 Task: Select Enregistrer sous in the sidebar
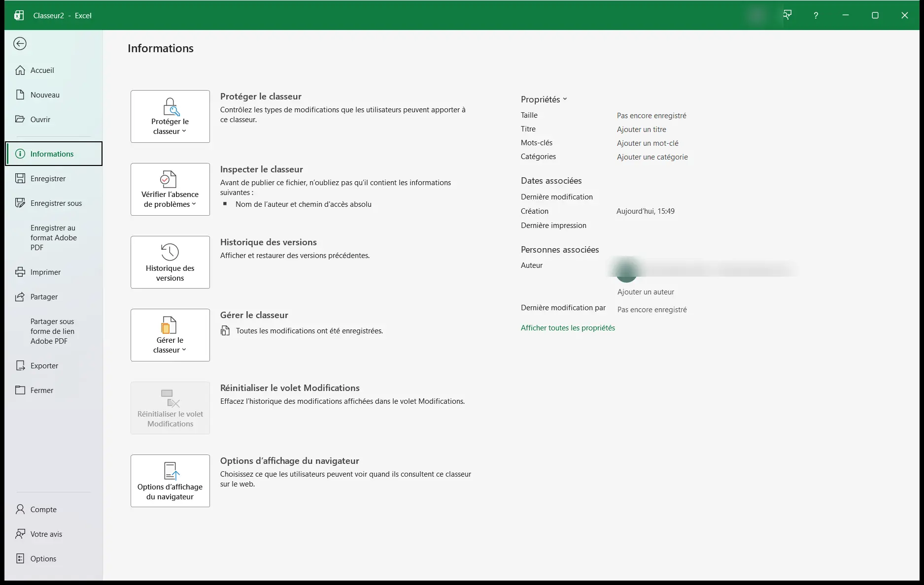pos(53,203)
